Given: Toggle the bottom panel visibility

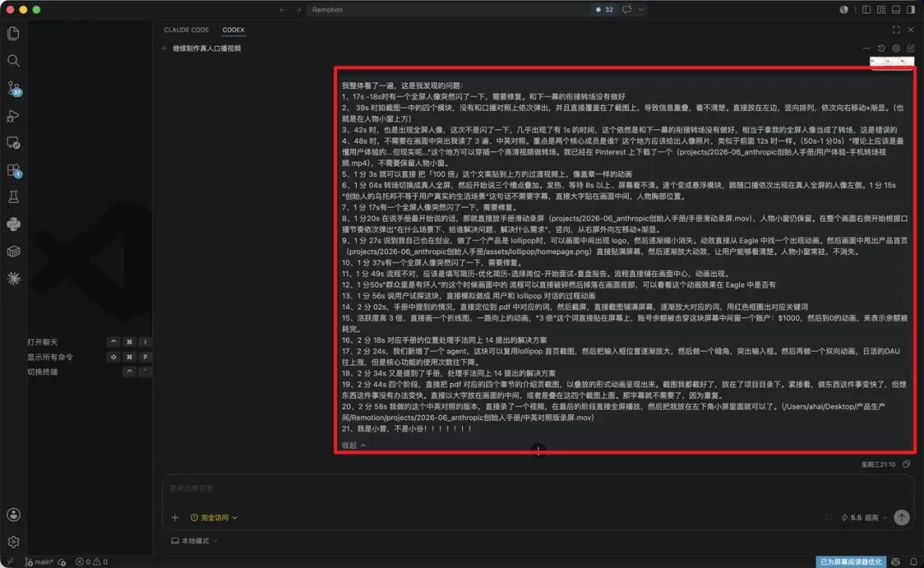Looking at the screenshot, I should 896,9.
